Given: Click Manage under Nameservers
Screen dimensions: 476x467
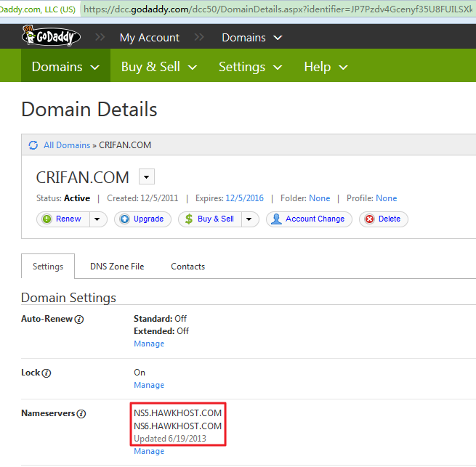Looking at the screenshot, I should [149, 451].
